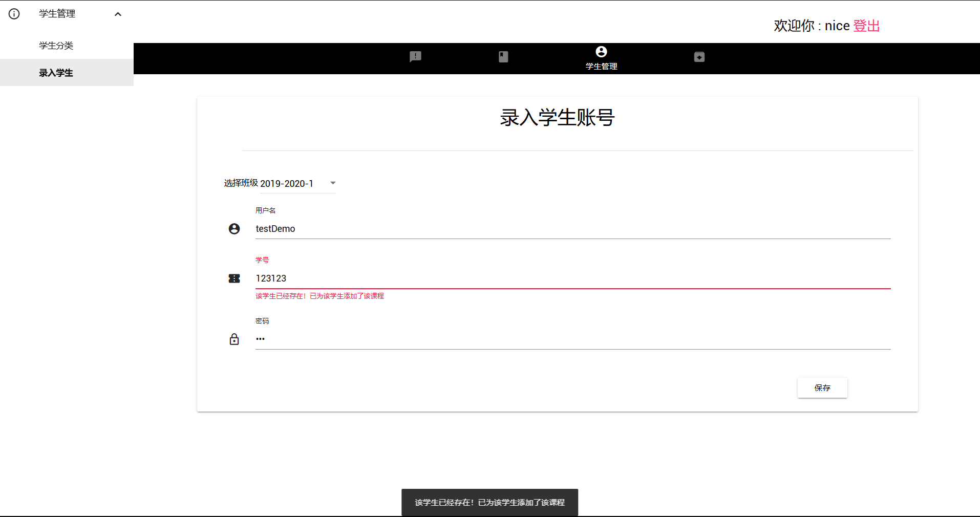Screen dimensions: 980x517
Task: Open the 学生管理 person tab
Action: [601, 58]
